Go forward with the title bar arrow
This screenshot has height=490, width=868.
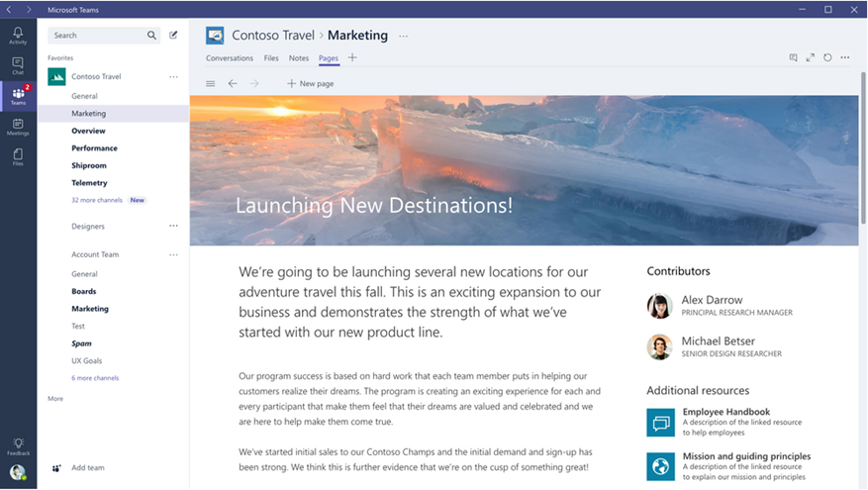point(29,10)
